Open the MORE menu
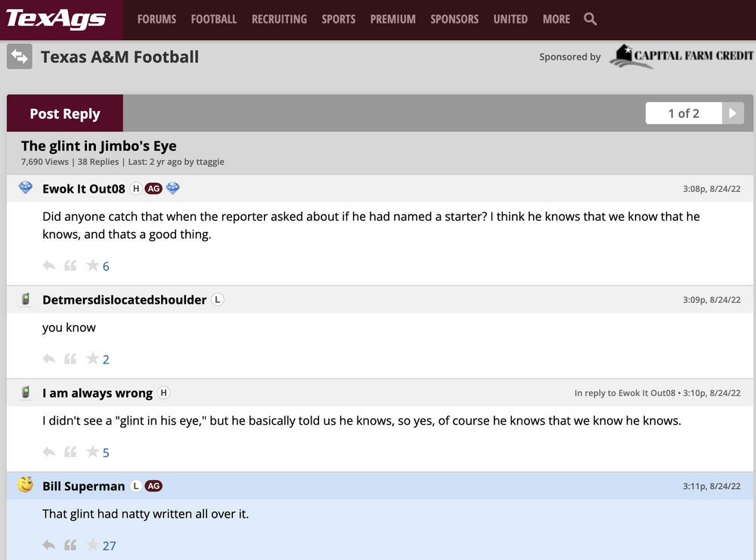Image resolution: width=756 pixels, height=560 pixels. (x=556, y=20)
